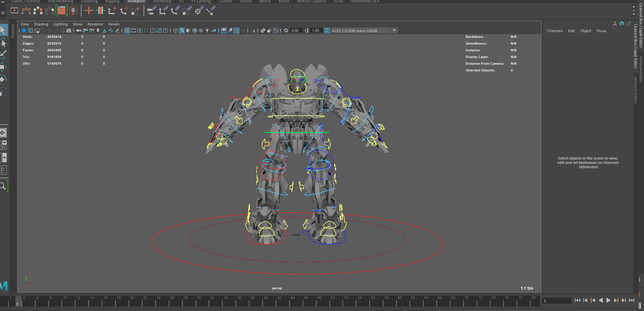Open the viewport Shading menu
The height and width of the screenshot is (311, 644).
click(x=41, y=24)
